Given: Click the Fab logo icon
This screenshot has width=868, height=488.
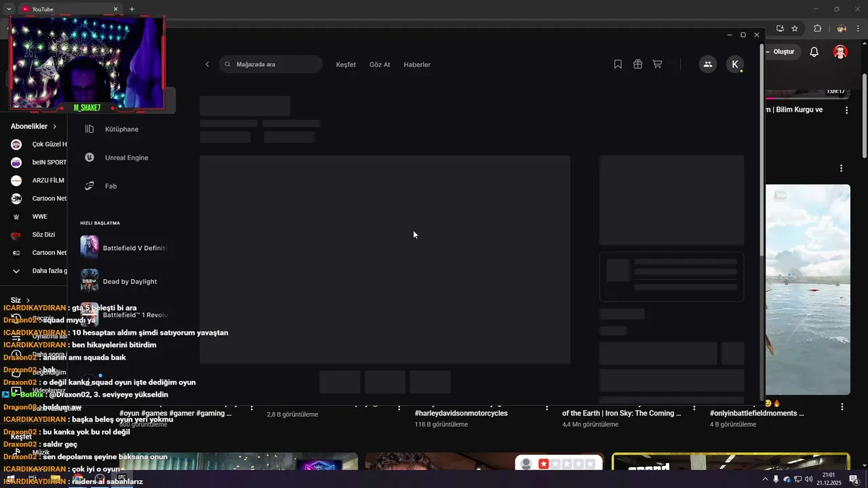Looking at the screenshot, I should click(x=90, y=186).
